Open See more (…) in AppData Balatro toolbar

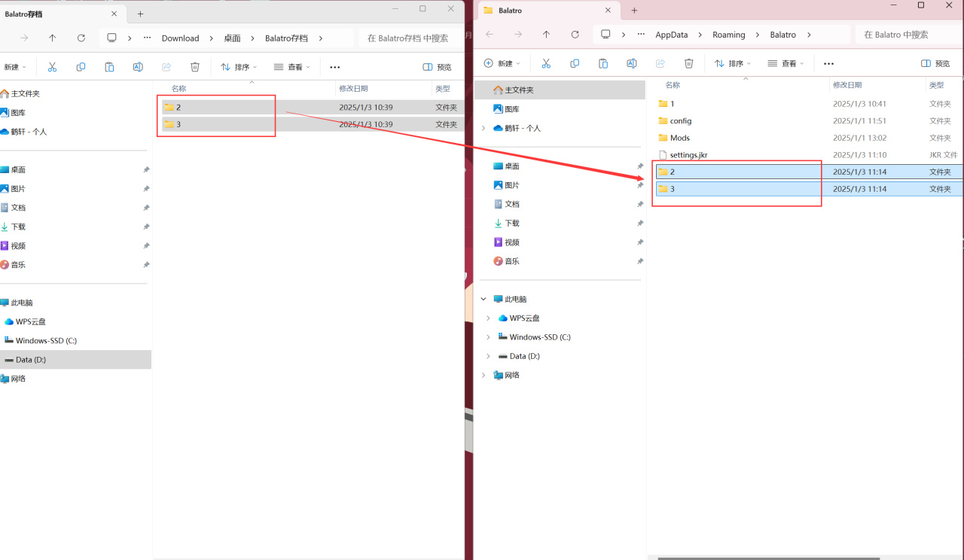(828, 63)
